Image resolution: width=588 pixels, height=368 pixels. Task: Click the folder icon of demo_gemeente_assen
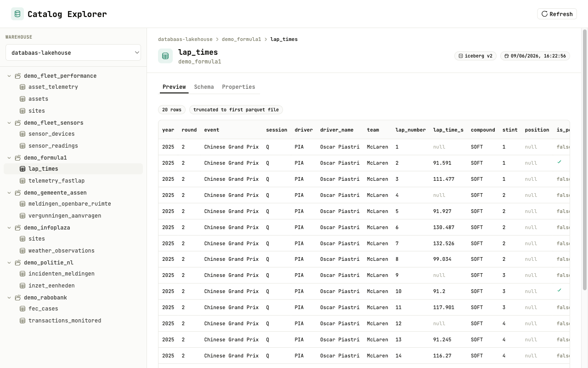point(18,193)
